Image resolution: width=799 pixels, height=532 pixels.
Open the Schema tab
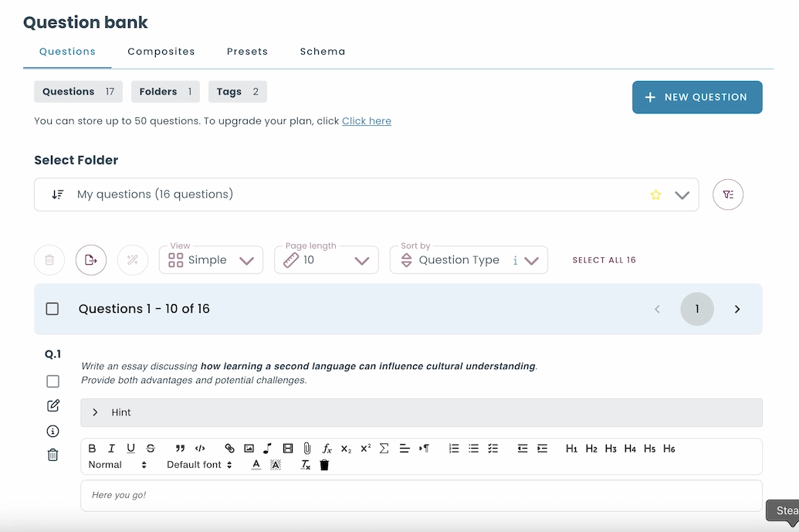click(x=323, y=52)
